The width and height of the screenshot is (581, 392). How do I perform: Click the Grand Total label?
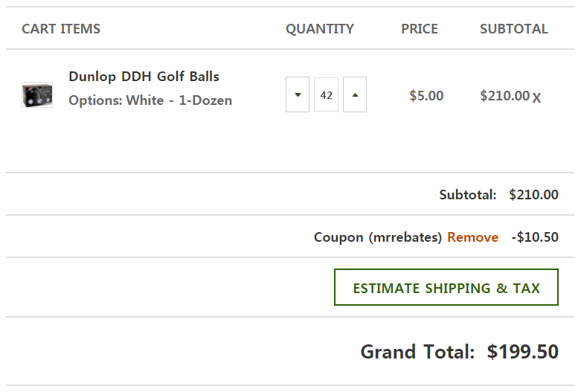[417, 352]
